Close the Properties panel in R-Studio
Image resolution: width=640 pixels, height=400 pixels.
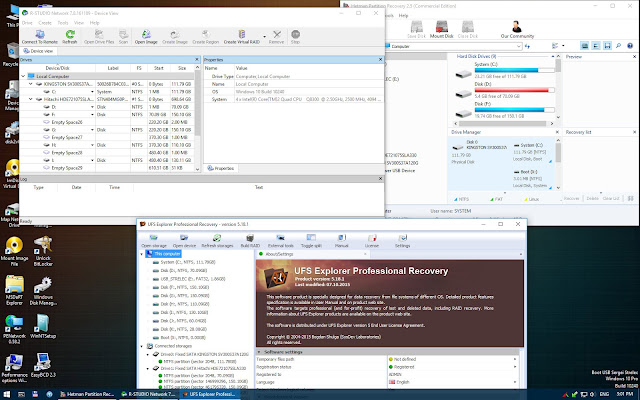(x=380, y=60)
